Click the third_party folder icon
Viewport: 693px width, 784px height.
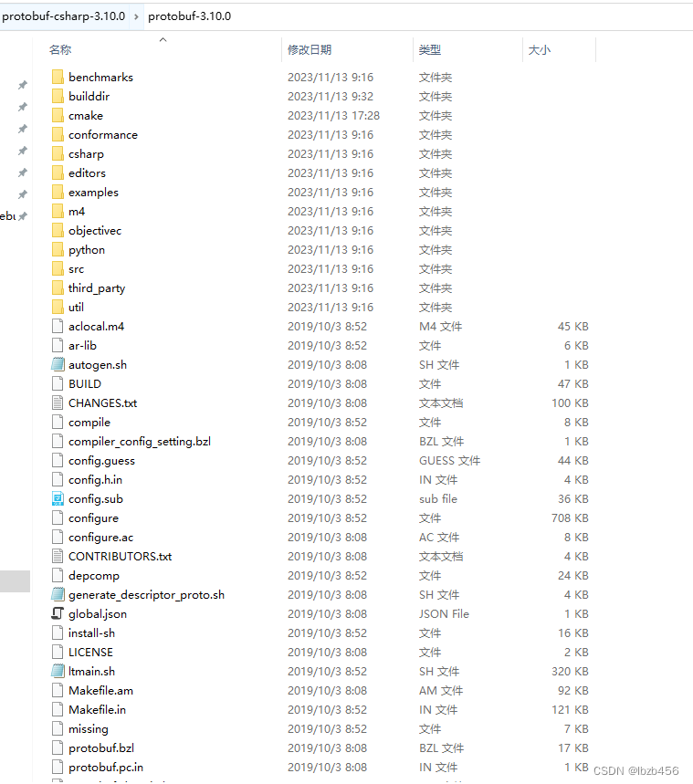click(x=58, y=288)
